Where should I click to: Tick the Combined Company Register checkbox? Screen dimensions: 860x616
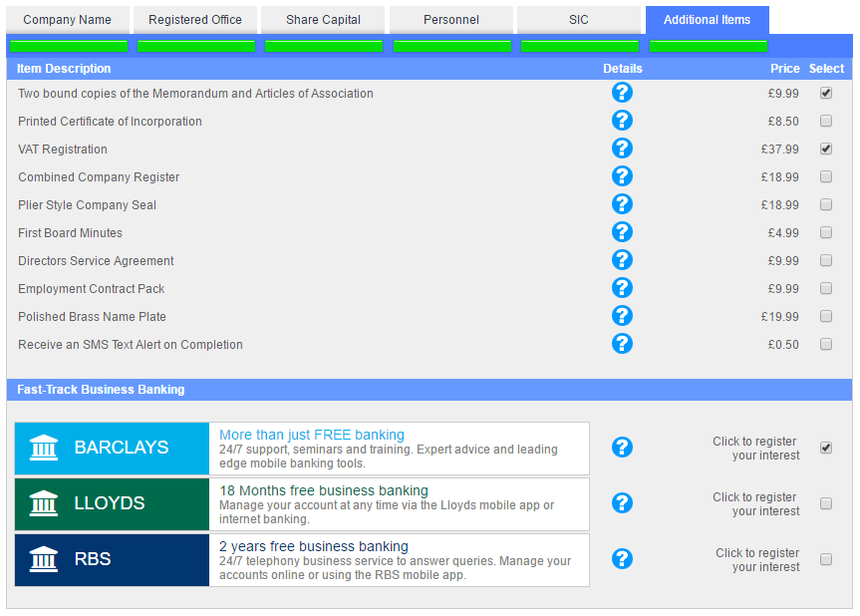(826, 176)
